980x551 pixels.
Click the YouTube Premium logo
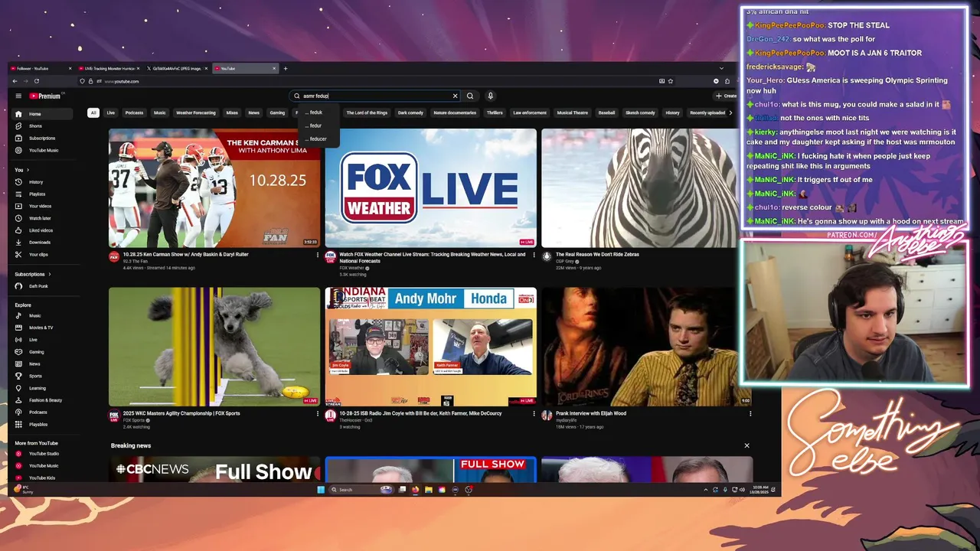pyautogui.click(x=45, y=96)
